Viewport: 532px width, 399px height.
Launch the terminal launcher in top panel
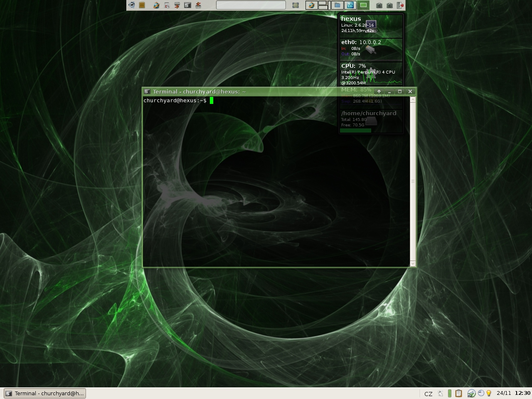pos(187,5)
